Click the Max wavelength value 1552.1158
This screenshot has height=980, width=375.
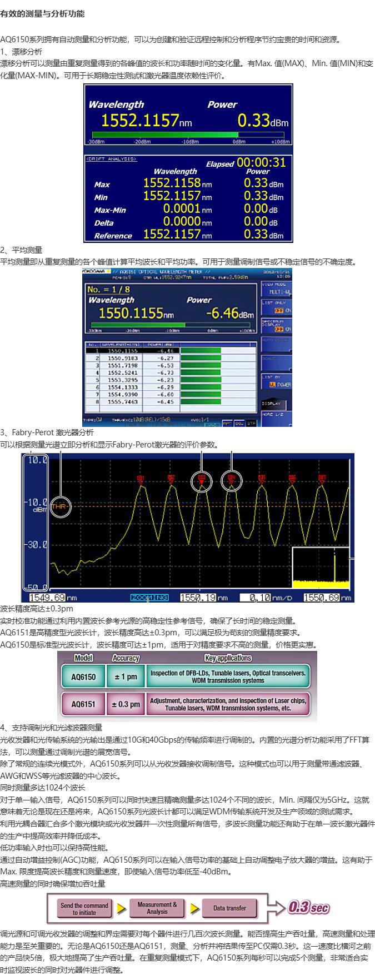pyautogui.click(x=177, y=183)
